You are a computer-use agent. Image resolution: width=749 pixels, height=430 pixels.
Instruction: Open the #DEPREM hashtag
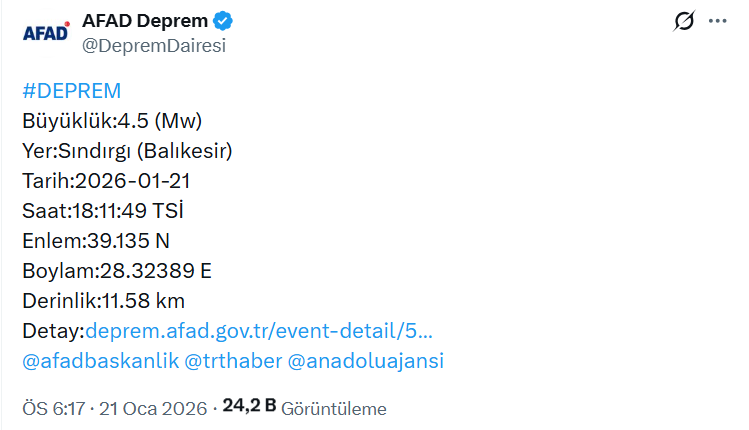click(71, 91)
